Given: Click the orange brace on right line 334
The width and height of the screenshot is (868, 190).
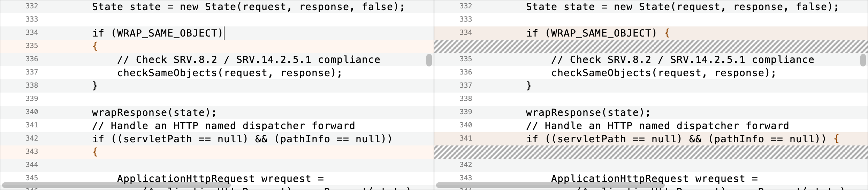Looking at the screenshot, I should (667, 33).
